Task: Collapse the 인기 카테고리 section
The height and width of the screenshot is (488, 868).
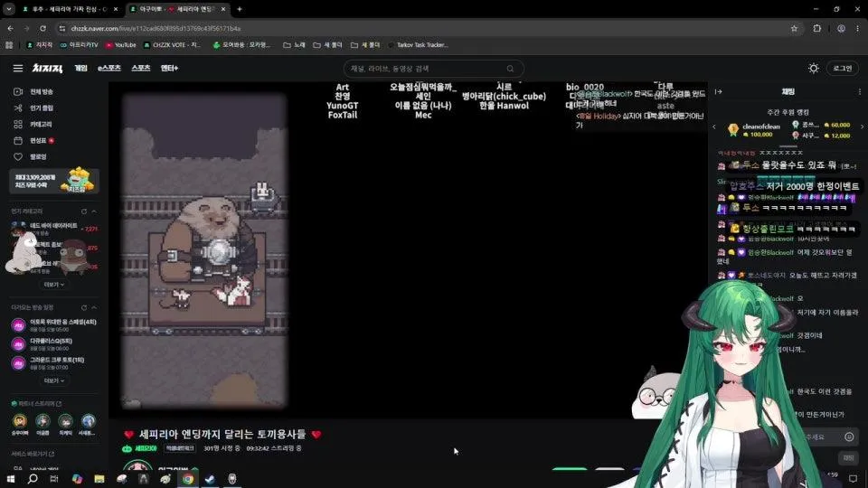Action: (x=94, y=211)
